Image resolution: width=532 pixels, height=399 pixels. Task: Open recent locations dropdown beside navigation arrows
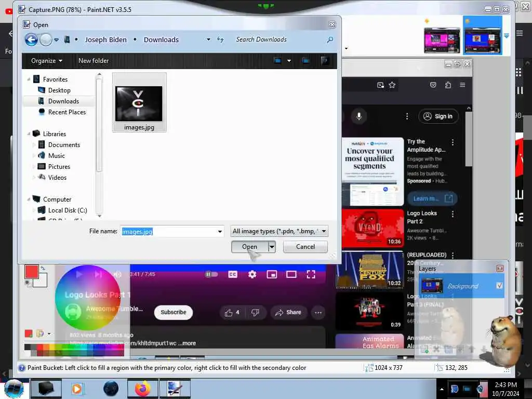point(56,39)
